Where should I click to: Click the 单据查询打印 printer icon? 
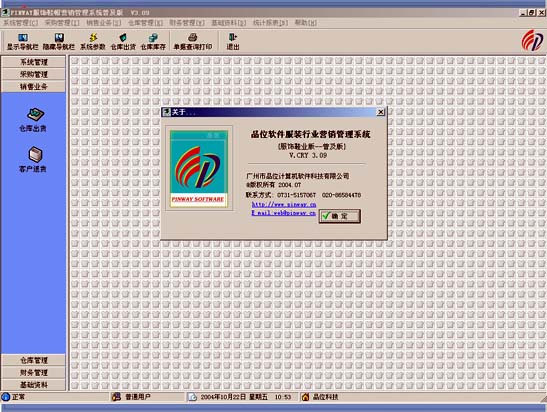pyautogui.click(x=193, y=37)
